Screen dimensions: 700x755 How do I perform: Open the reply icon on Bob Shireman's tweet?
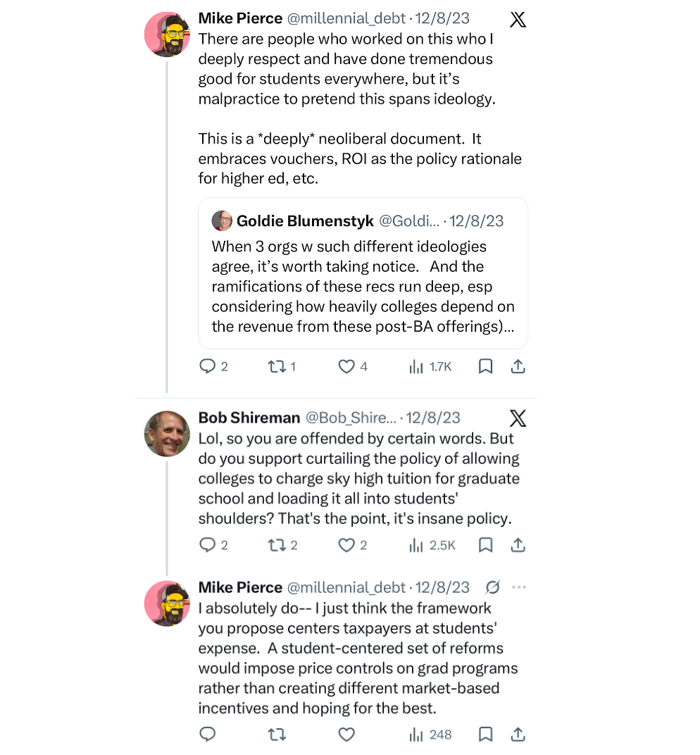click(x=207, y=544)
